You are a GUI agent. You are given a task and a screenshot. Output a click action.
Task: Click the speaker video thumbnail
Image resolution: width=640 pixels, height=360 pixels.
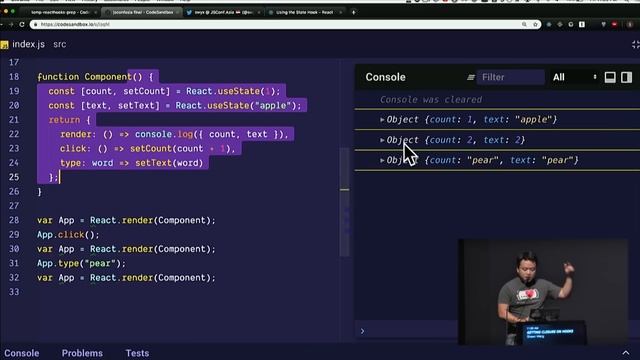point(543,292)
